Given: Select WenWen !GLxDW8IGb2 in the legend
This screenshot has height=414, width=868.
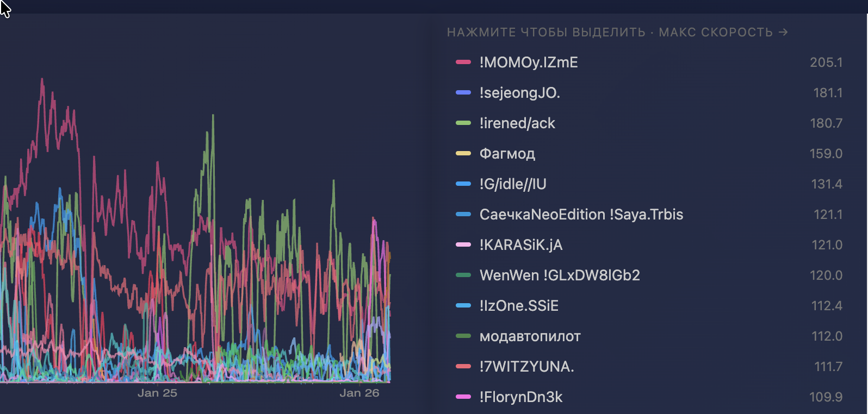Looking at the screenshot, I should pyautogui.click(x=559, y=275).
